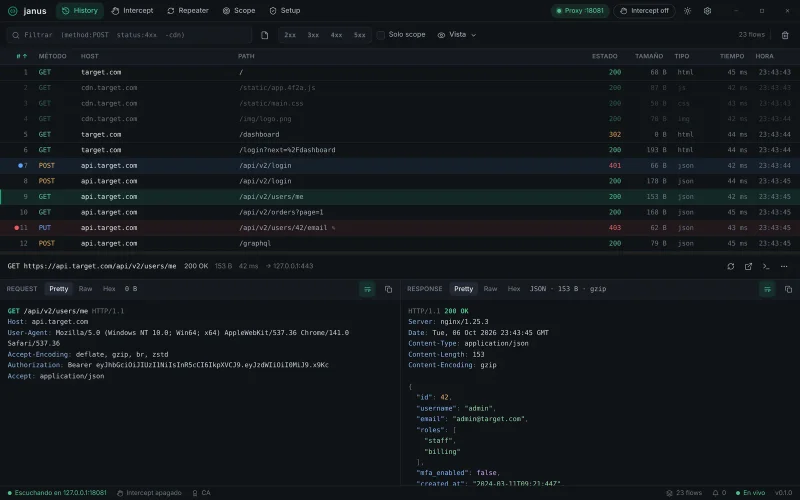Click the Proxy :18081 status badge

(x=580, y=11)
